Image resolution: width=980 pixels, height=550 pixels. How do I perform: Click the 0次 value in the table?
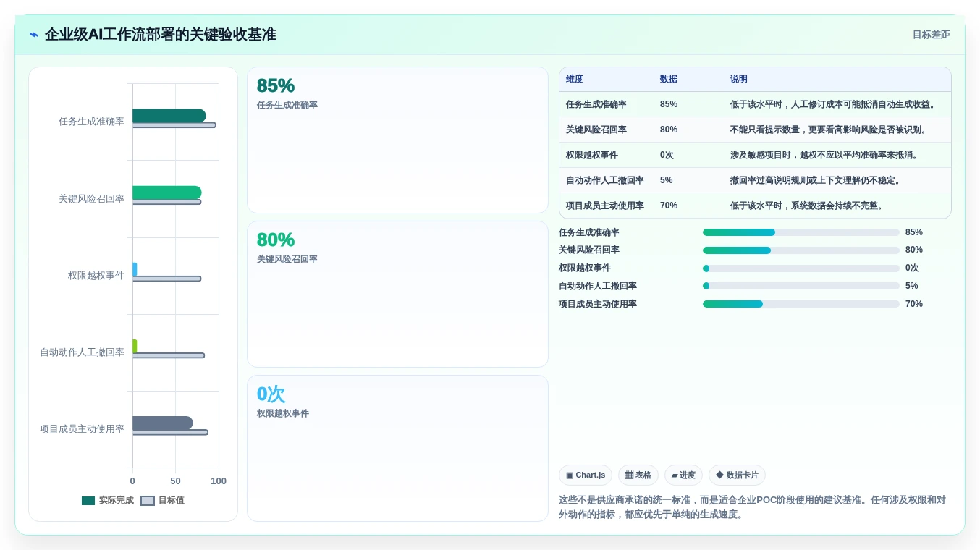[667, 155]
